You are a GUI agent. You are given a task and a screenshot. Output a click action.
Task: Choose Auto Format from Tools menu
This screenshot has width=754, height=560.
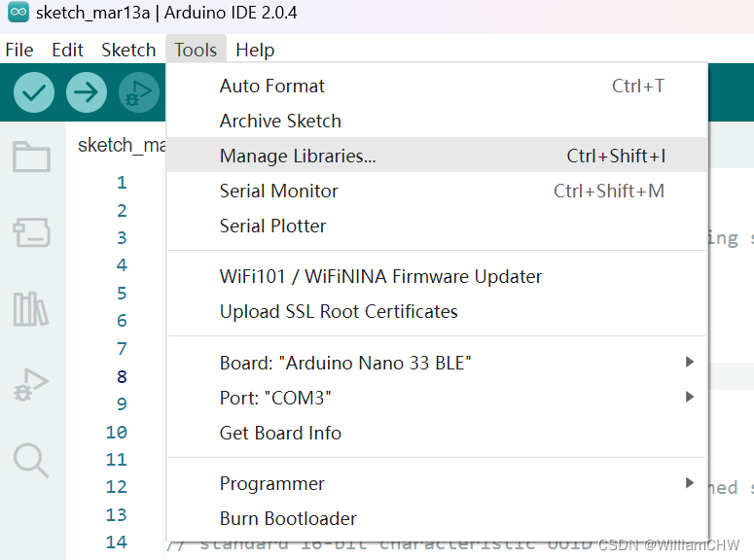tap(437, 87)
